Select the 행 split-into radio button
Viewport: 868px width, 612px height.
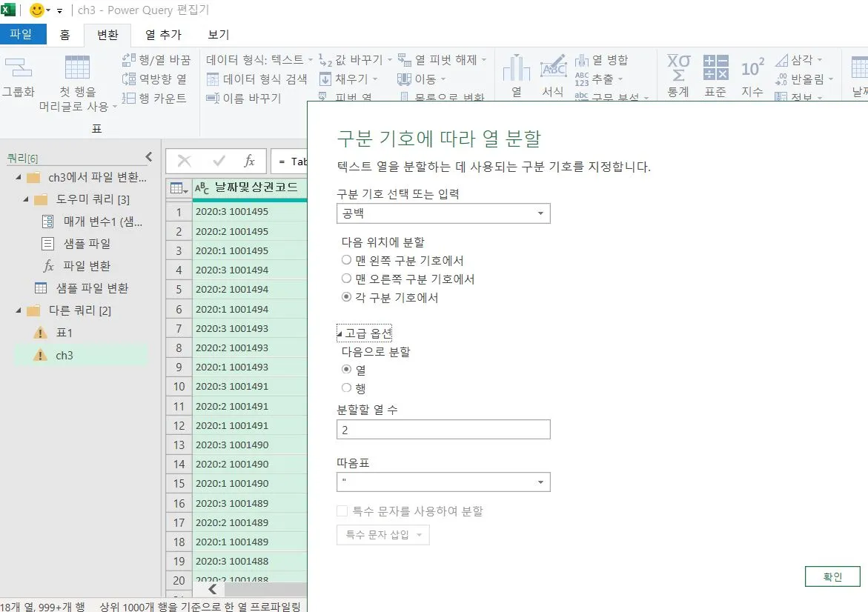[x=347, y=388]
